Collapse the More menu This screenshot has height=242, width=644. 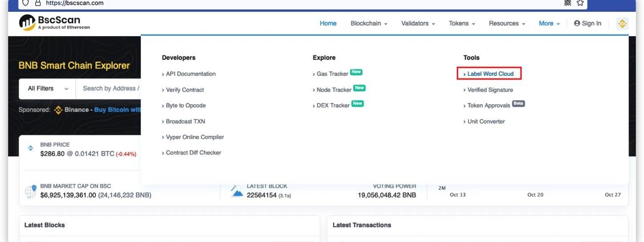tap(549, 24)
